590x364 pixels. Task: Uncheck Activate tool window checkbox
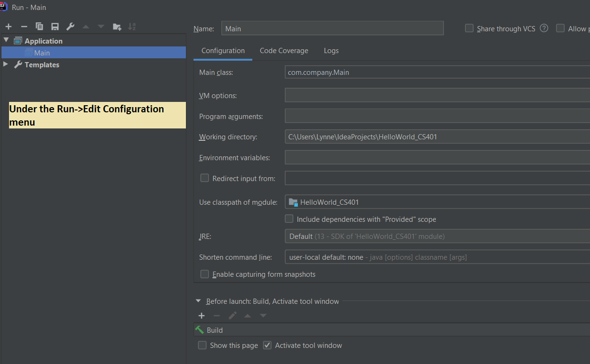click(x=267, y=345)
